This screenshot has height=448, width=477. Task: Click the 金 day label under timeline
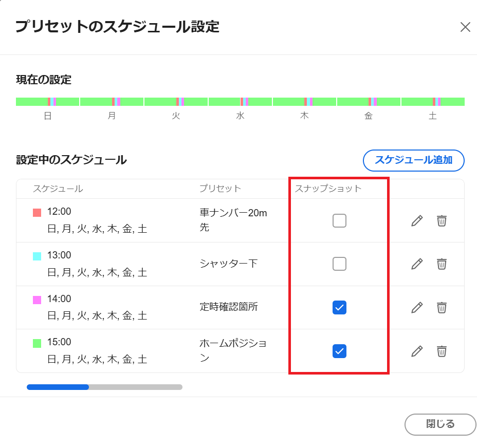click(369, 116)
